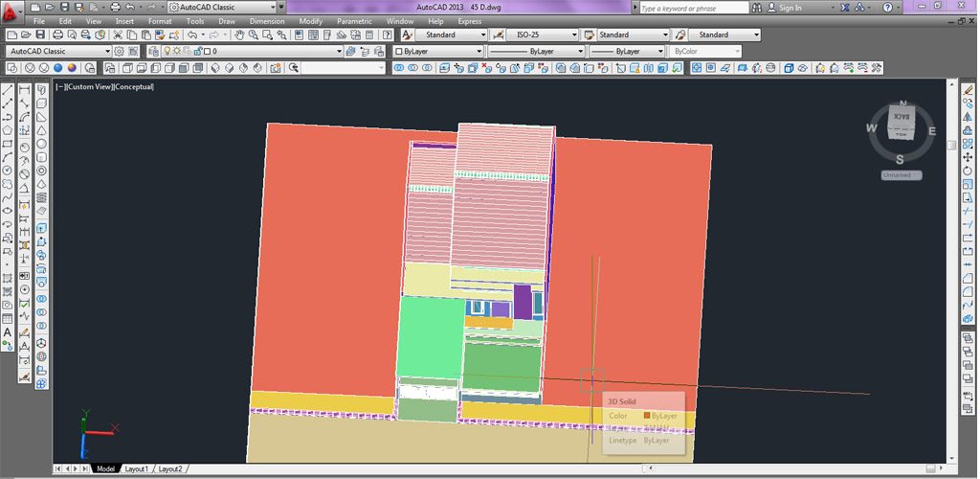Click the Conceptual visual style label

(x=134, y=87)
